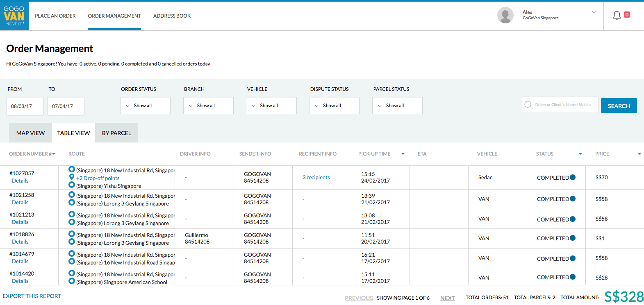Viewport: 644px width, 305px height.
Task: Click the From date field
Action: pyautogui.click(x=25, y=106)
